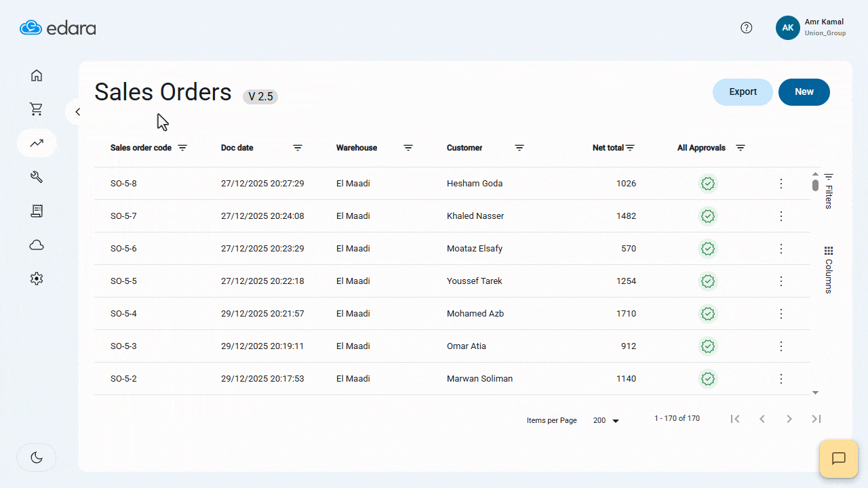This screenshot has width=868, height=488.
Task: Click the Amr Kamal user name
Action: click(824, 22)
